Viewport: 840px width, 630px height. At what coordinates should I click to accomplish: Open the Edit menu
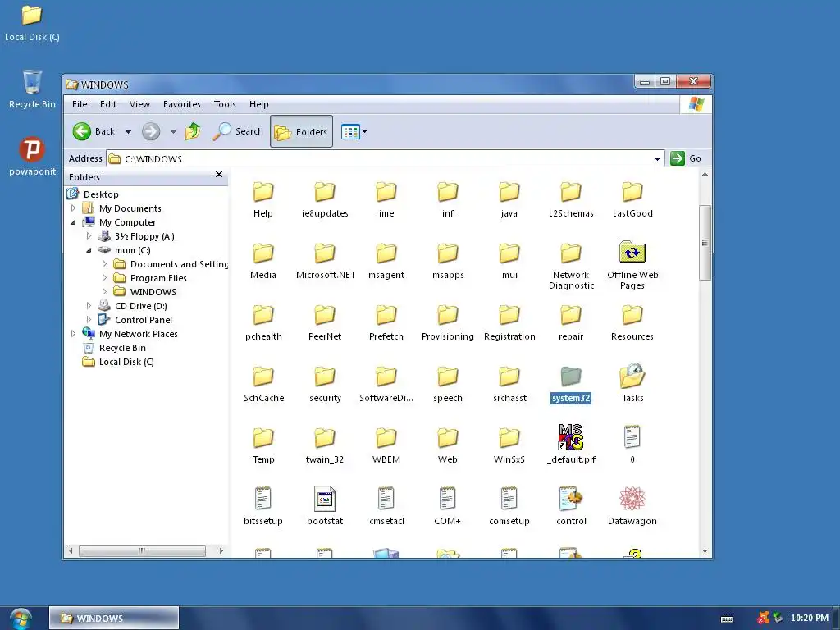[x=108, y=104]
